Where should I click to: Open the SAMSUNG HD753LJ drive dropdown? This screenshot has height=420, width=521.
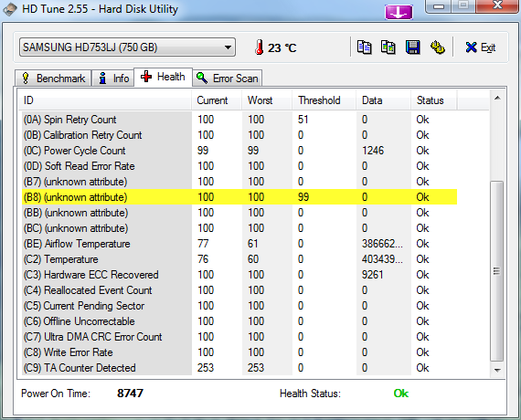point(127,47)
